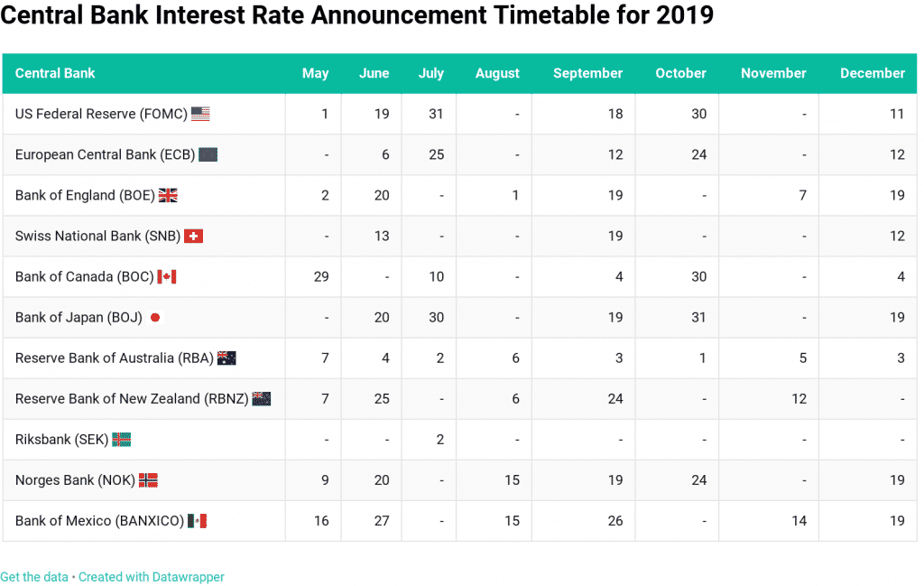This screenshot has width=924, height=586.
Task: Click the Bank of Mexico row label
Action: (x=99, y=520)
